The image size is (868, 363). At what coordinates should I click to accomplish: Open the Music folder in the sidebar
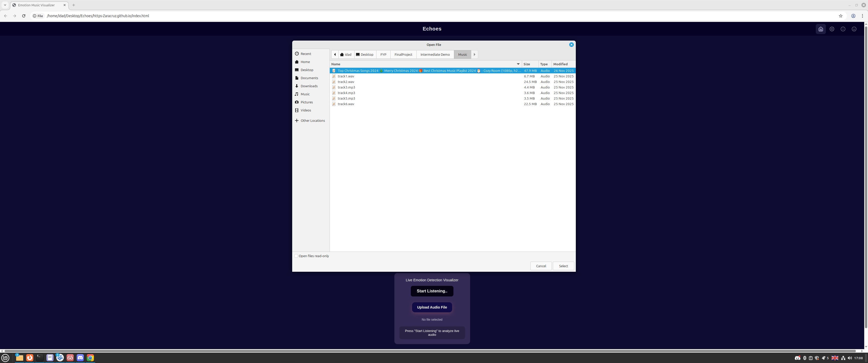305,94
